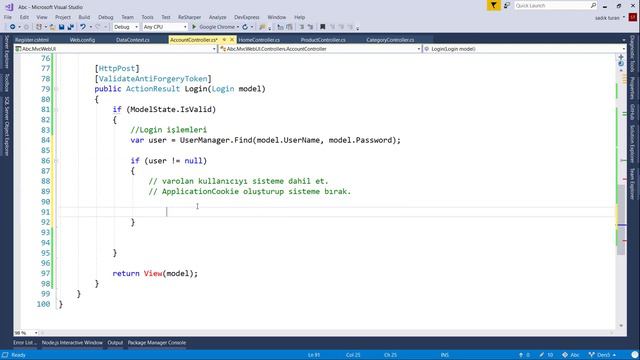Switch to the HomeController.cs tab

pyautogui.click(x=259, y=40)
